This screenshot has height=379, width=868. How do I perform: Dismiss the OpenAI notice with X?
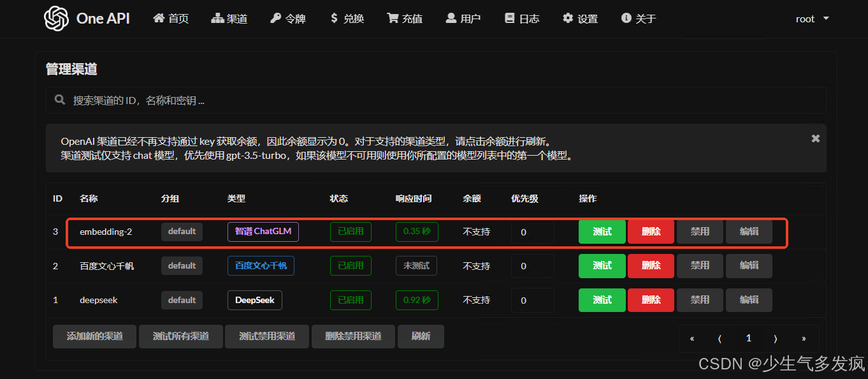click(x=815, y=138)
